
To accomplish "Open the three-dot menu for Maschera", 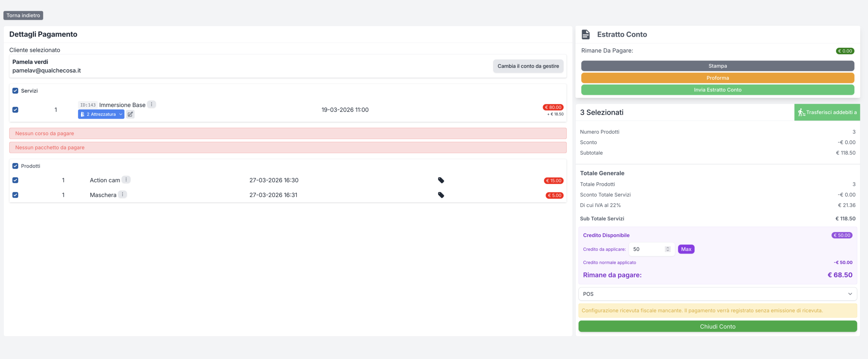I will (122, 195).
